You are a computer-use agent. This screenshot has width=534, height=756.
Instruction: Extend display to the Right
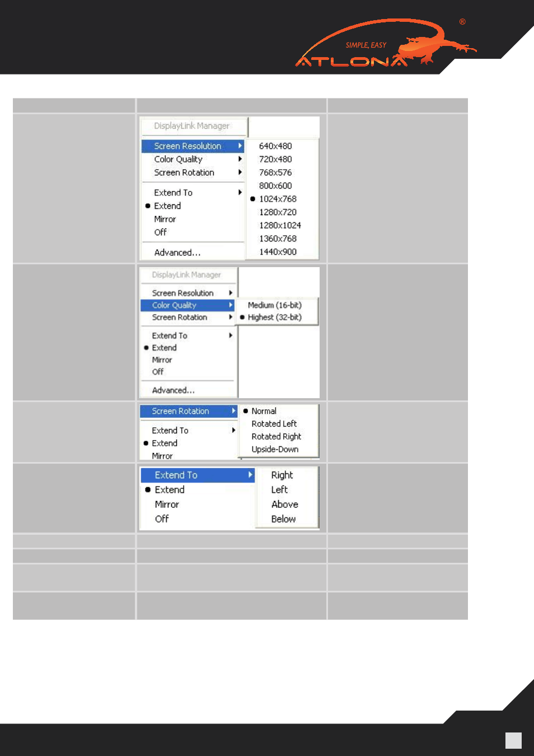point(282,475)
